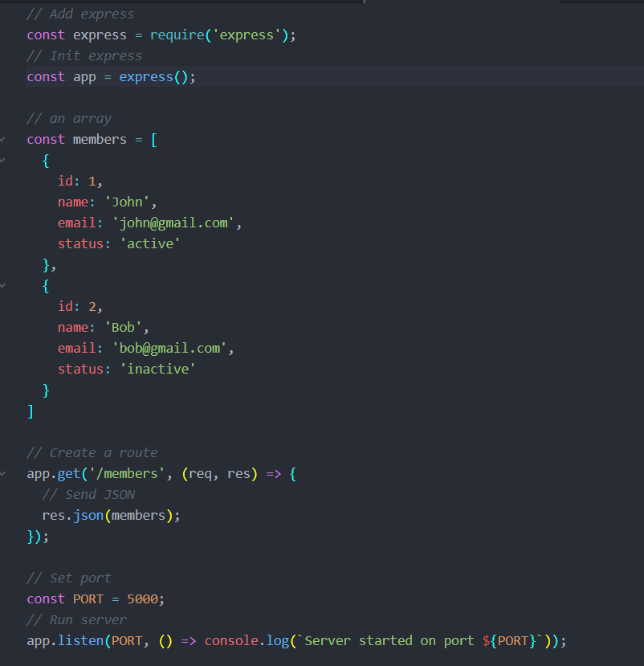Click the 'john@gmail.com' email string
644x666 pixels.
[173, 223]
